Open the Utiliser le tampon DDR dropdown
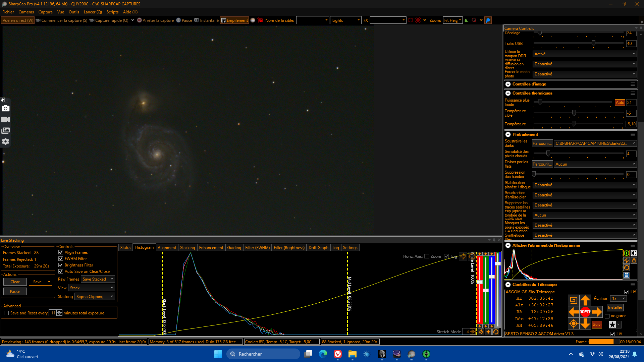 585,54
